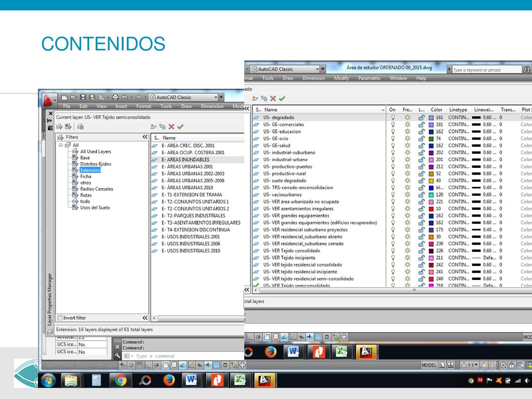Click New Layer VP Frozen icon in left manager

coord(163,127)
